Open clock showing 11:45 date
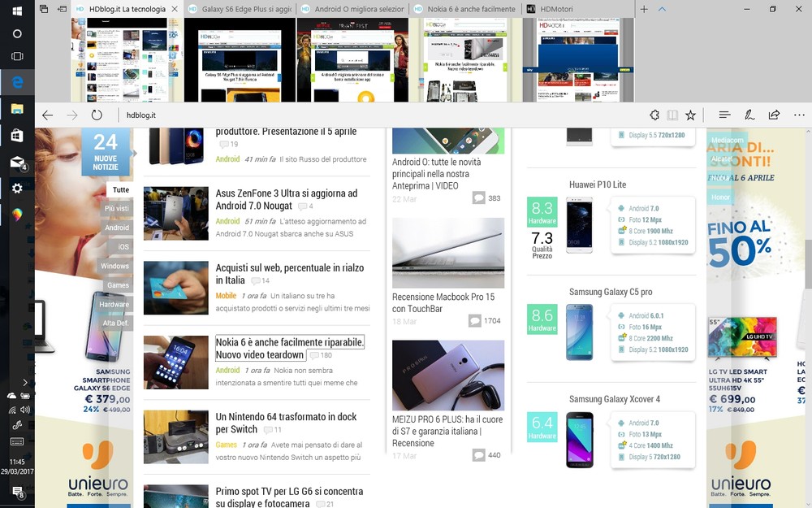This screenshot has width=812, height=508. (17, 467)
